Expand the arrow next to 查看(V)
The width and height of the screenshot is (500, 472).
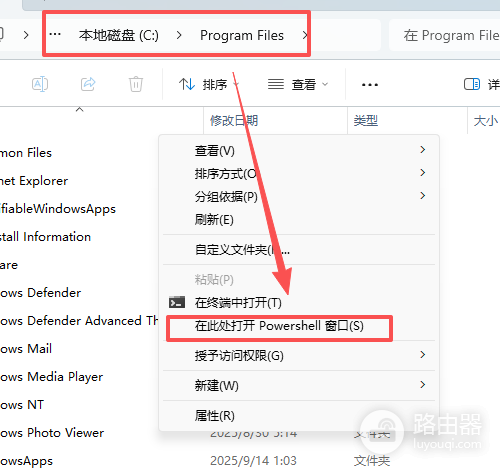pyautogui.click(x=423, y=150)
